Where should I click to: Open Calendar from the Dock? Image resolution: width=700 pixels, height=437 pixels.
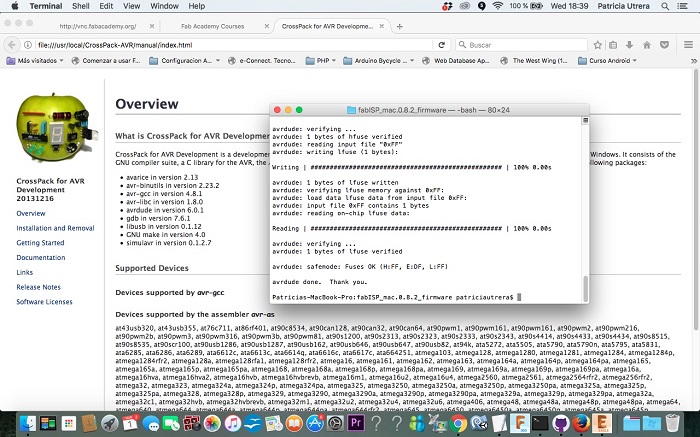pos(130,423)
